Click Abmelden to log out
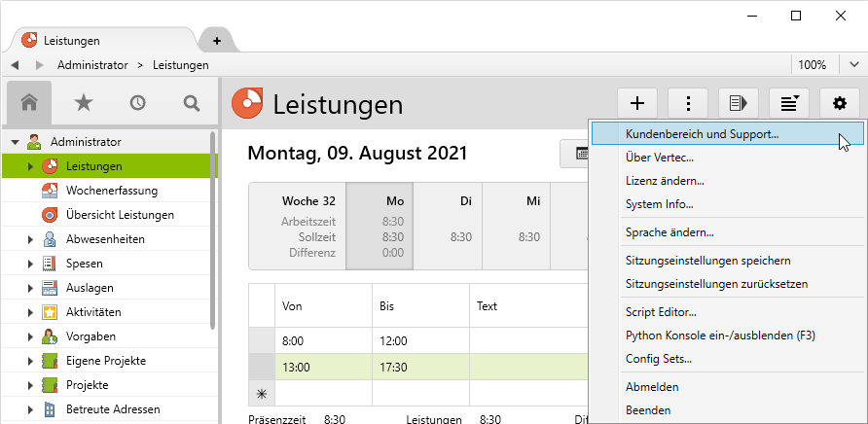Viewport: 868px width, 424px height. click(652, 386)
